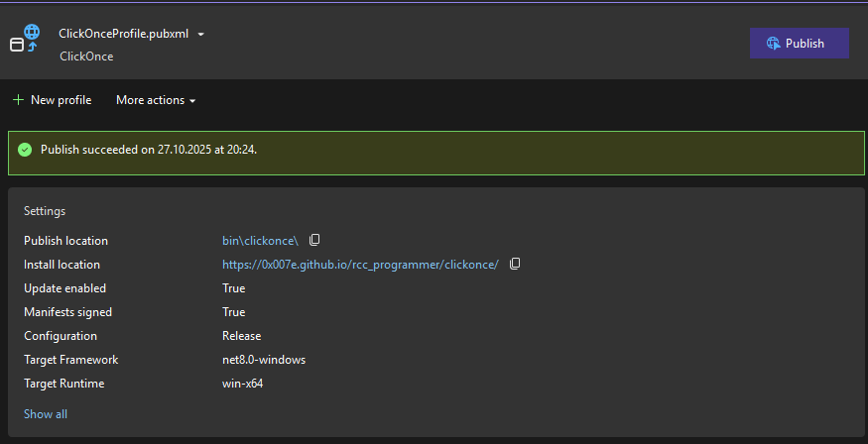
Task: Click the Target Framework label
Action: tap(70, 360)
